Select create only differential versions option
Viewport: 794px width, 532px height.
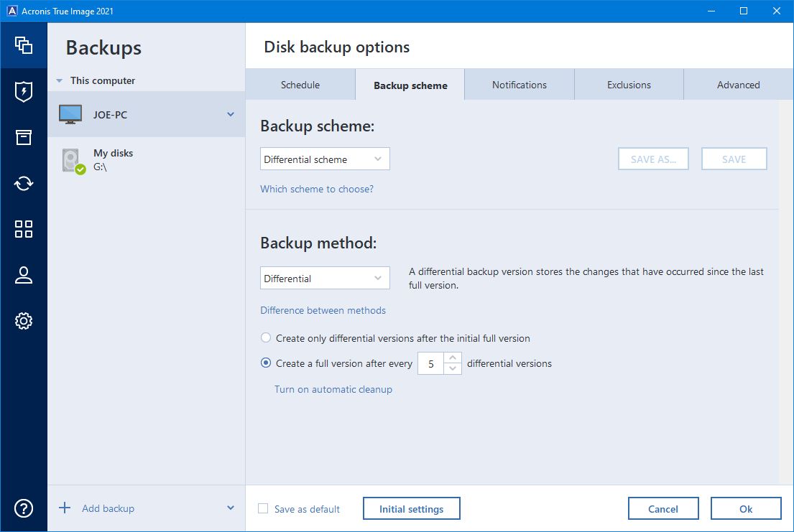tap(265, 337)
